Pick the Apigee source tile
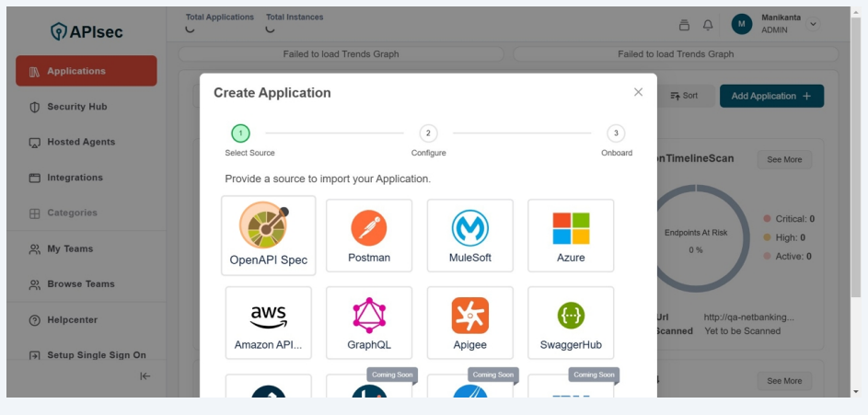The width and height of the screenshot is (868, 415). point(470,323)
